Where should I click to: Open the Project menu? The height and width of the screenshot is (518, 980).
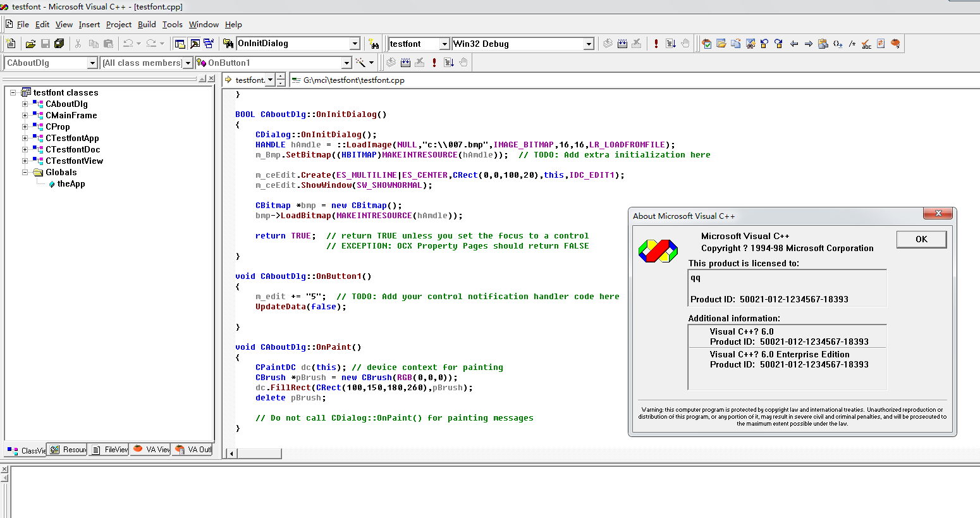pos(119,25)
